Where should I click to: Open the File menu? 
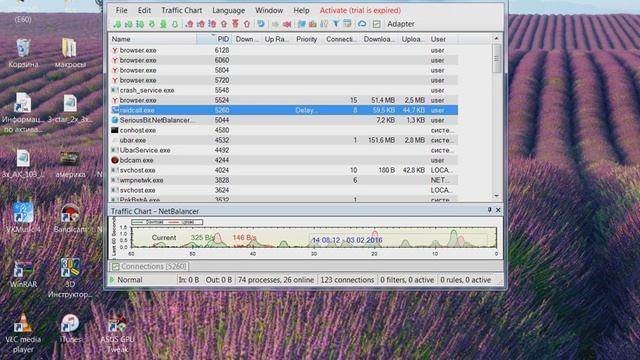click(121, 10)
